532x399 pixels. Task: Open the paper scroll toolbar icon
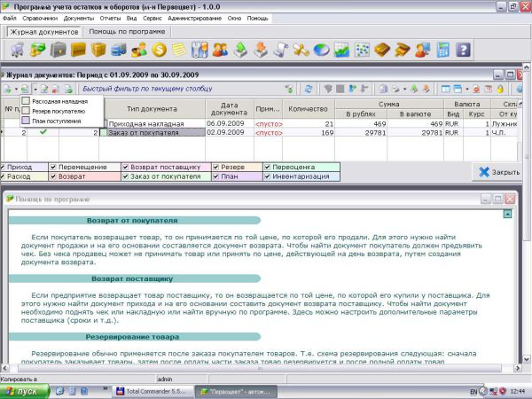[281, 50]
